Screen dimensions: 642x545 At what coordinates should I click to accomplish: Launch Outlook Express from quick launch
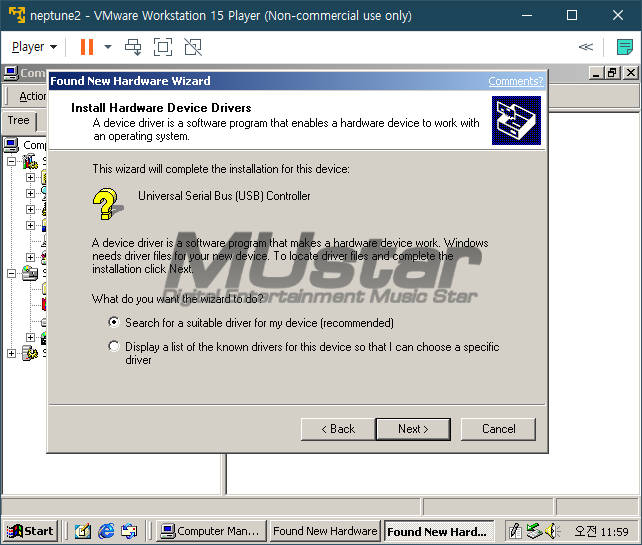click(x=129, y=531)
